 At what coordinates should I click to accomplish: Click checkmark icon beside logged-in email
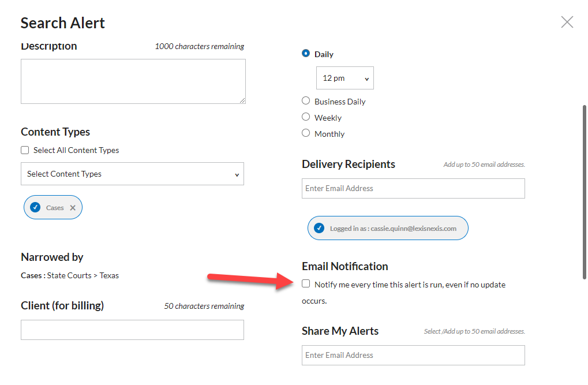click(x=319, y=228)
